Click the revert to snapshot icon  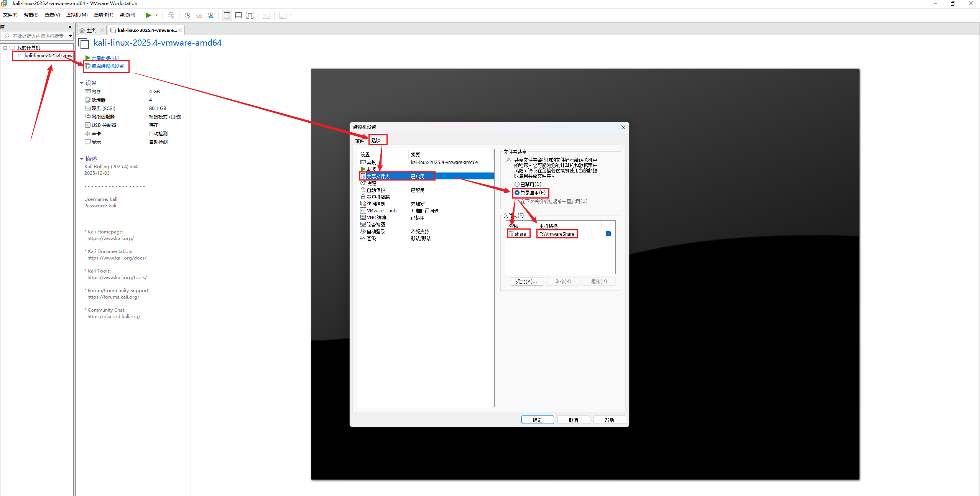pos(199,15)
